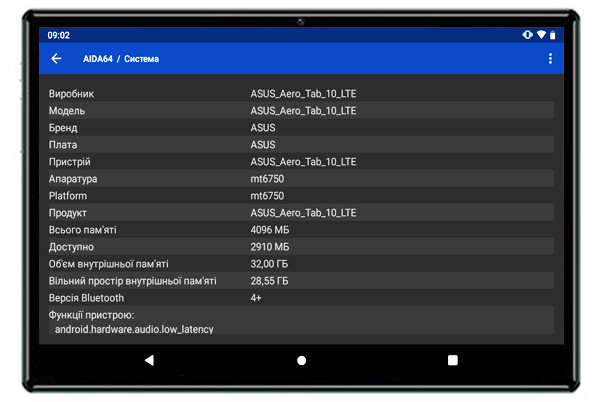
Task: Open the three-dot overflow menu
Action: pyautogui.click(x=550, y=59)
